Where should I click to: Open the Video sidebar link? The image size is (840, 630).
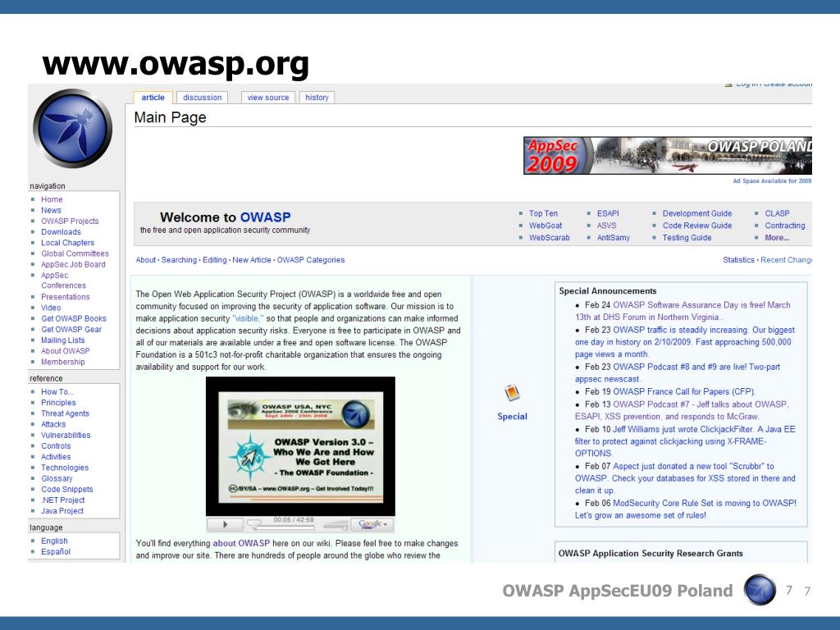pyautogui.click(x=51, y=308)
